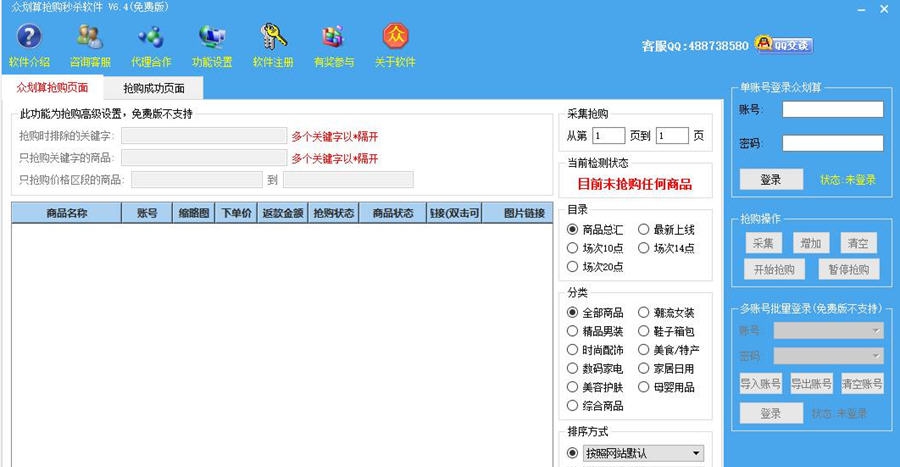Screen dimensions: 900x467
Task: Switch to 众划算抢购页面 tab
Action: pyautogui.click(x=52, y=87)
